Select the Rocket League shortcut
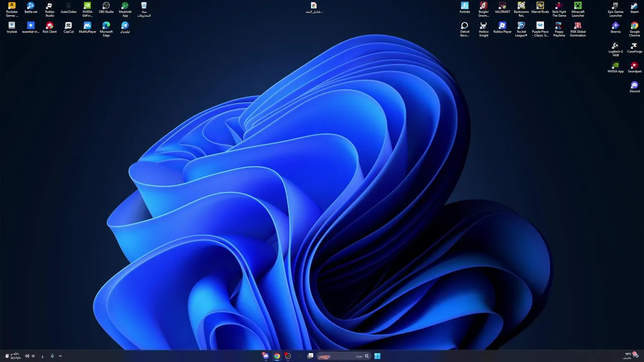Image resolution: width=644 pixels, height=362 pixels. tap(521, 29)
